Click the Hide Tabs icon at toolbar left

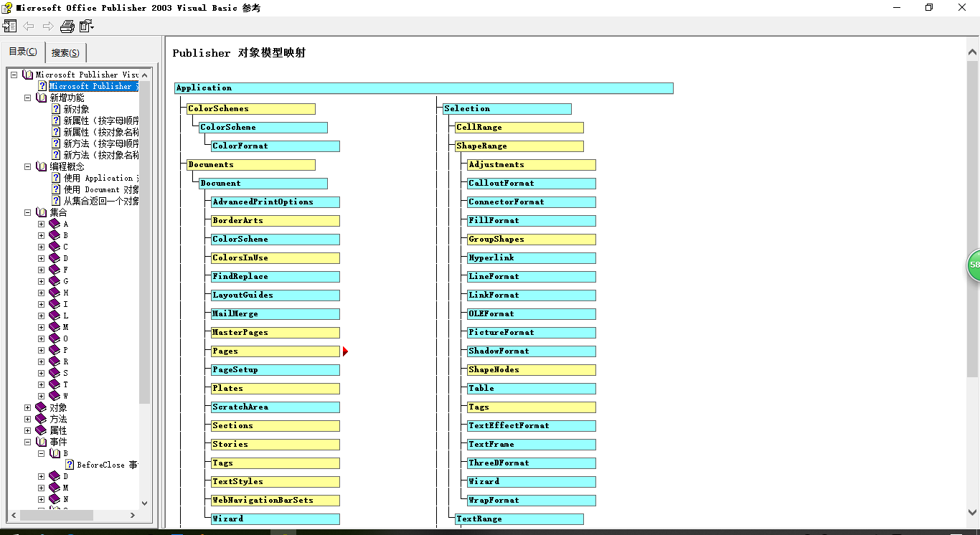[x=10, y=25]
